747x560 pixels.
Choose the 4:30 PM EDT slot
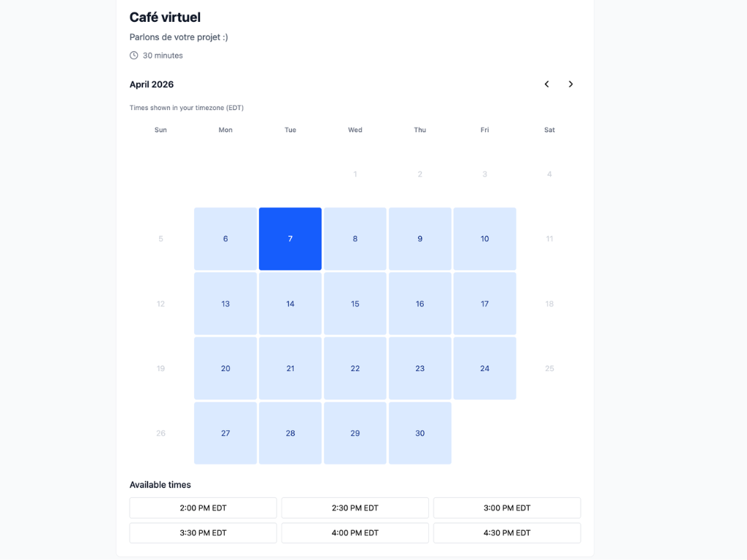click(x=506, y=533)
